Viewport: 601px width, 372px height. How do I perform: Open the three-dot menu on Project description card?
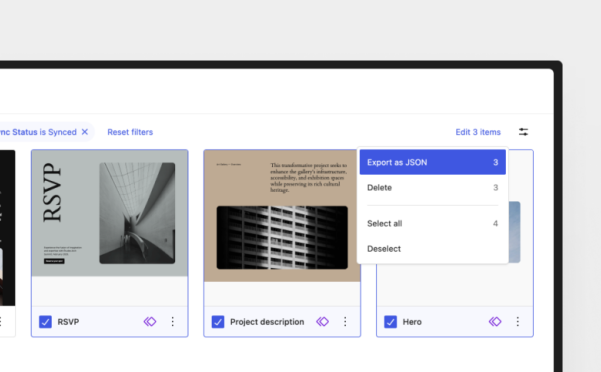345,321
